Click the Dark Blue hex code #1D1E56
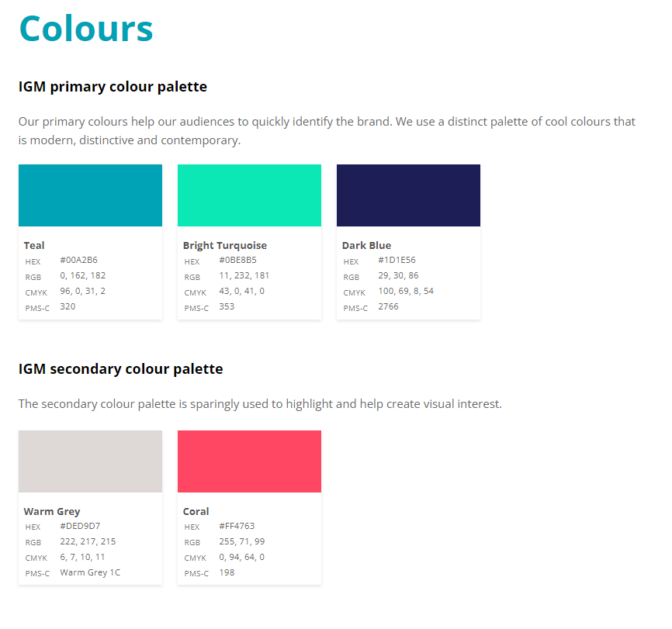672x629 pixels. point(397,260)
